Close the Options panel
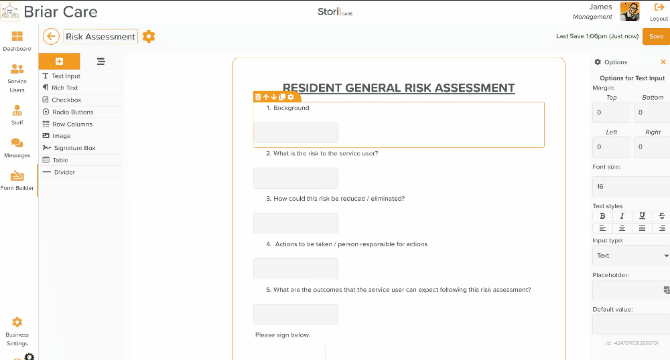 (x=663, y=62)
